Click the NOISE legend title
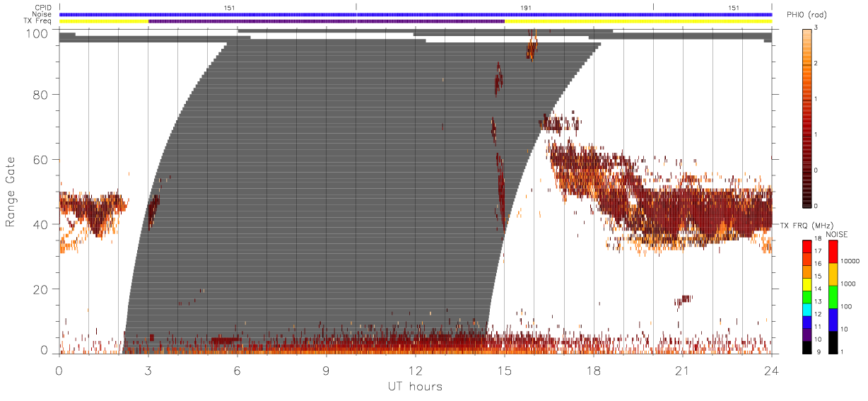The height and width of the screenshot is (401, 868). point(837,234)
